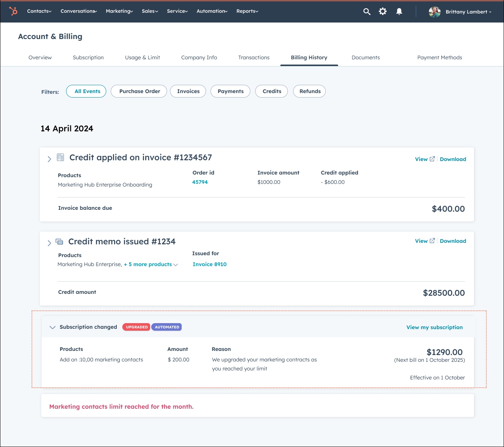
Task: Switch to the Transactions tab
Action: tap(254, 57)
